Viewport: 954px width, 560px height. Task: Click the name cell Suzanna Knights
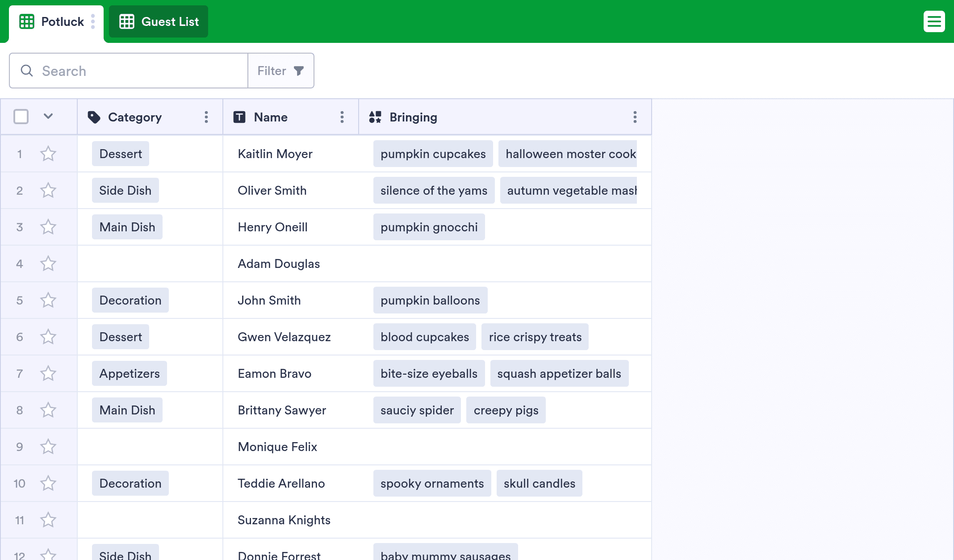(x=291, y=520)
